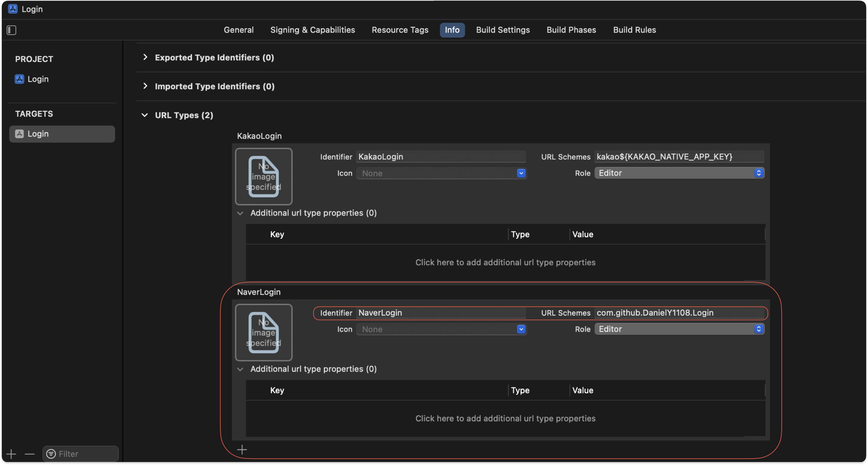Toggle the navigator sidebar panel icon
Viewport: 868px width, 465px height.
click(11, 30)
